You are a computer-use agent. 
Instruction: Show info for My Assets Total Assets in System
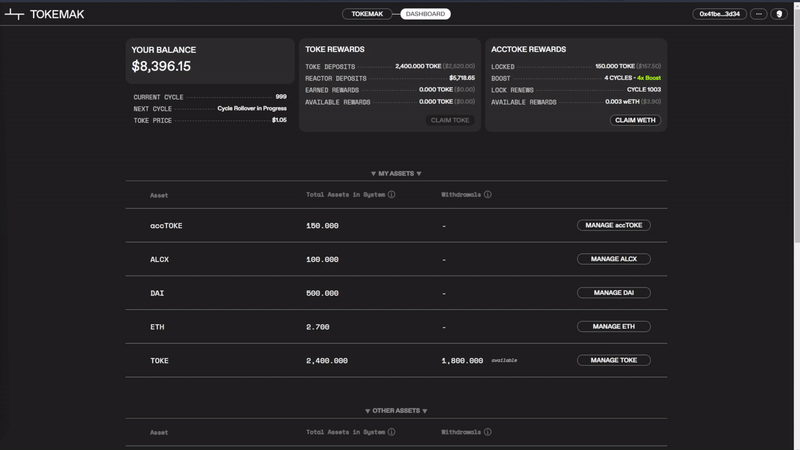391,194
